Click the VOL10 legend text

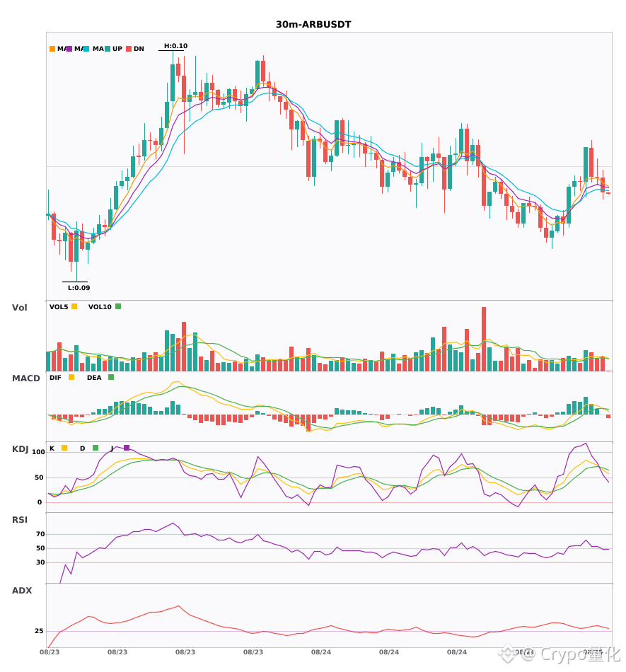tap(100, 307)
